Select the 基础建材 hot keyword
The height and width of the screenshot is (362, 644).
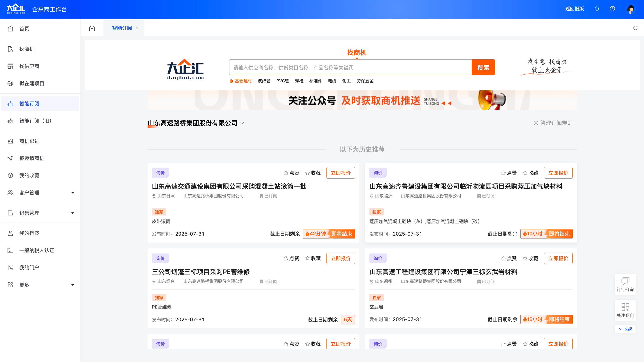[x=243, y=81]
